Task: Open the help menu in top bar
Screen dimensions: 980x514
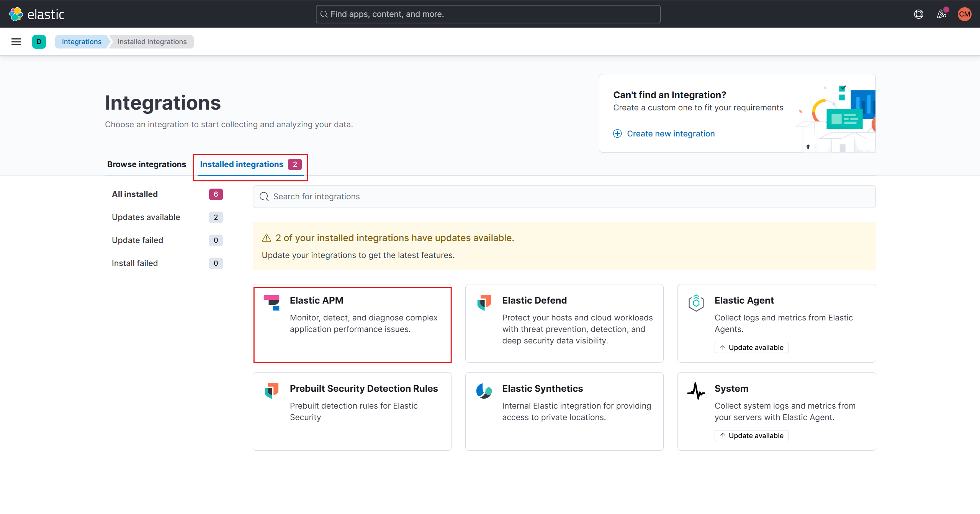Action: [x=919, y=14]
